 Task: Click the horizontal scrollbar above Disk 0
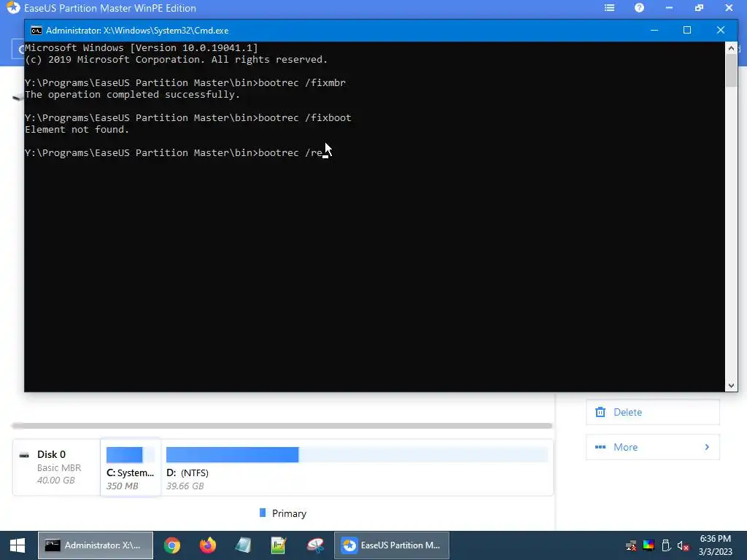click(x=282, y=425)
